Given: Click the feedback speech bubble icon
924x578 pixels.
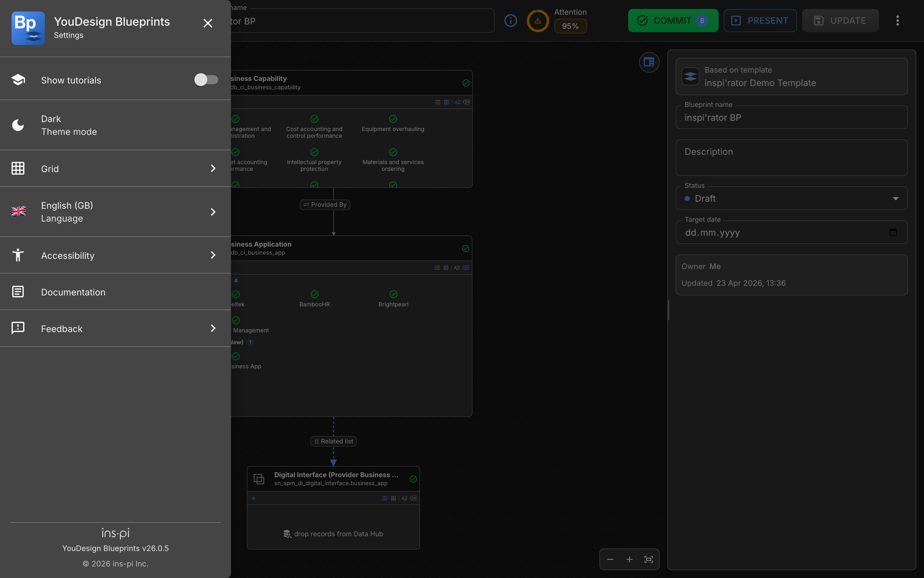Looking at the screenshot, I should pyautogui.click(x=18, y=328).
